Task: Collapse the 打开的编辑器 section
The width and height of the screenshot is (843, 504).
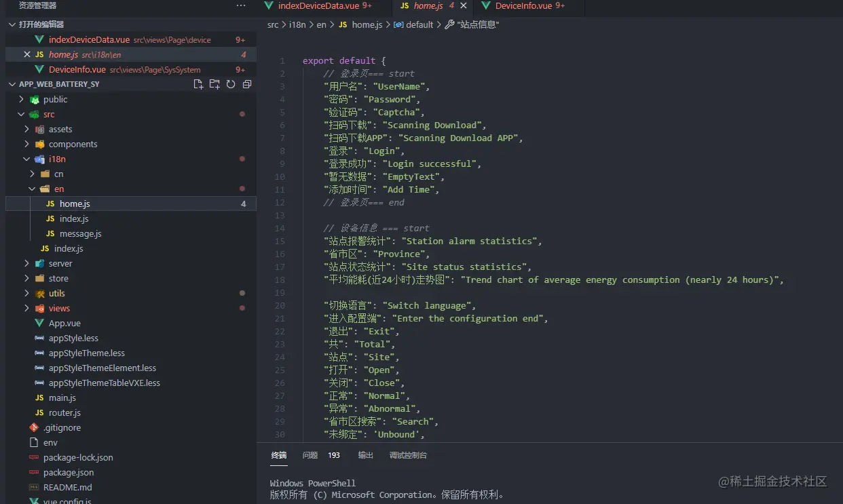Action: [x=12, y=24]
